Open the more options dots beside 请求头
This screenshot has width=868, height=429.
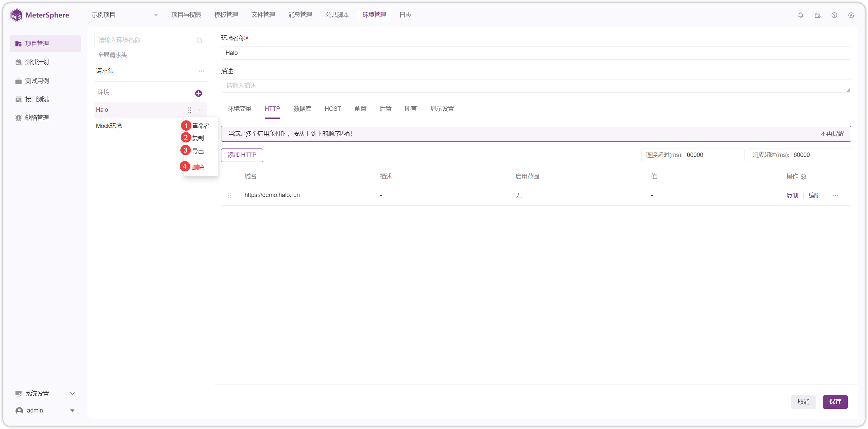pyautogui.click(x=202, y=71)
